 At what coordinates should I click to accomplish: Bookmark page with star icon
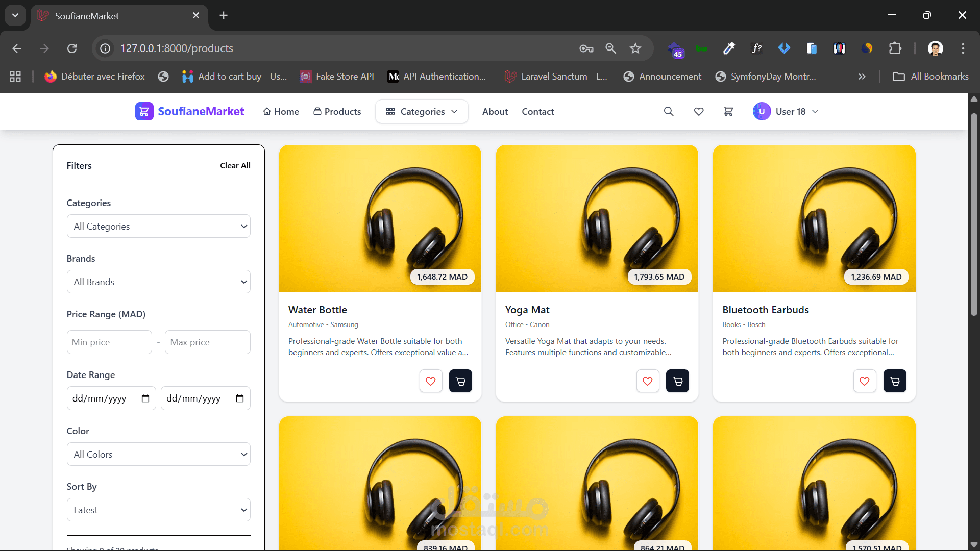pyautogui.click(x=635, y=48)
